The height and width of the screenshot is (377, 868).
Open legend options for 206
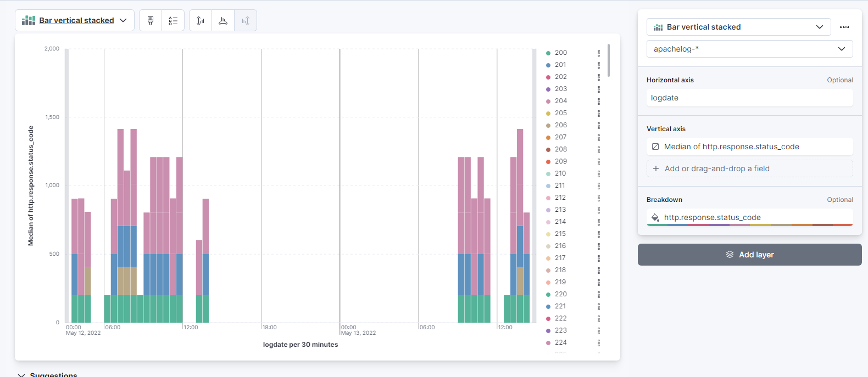tap(599, 126)
